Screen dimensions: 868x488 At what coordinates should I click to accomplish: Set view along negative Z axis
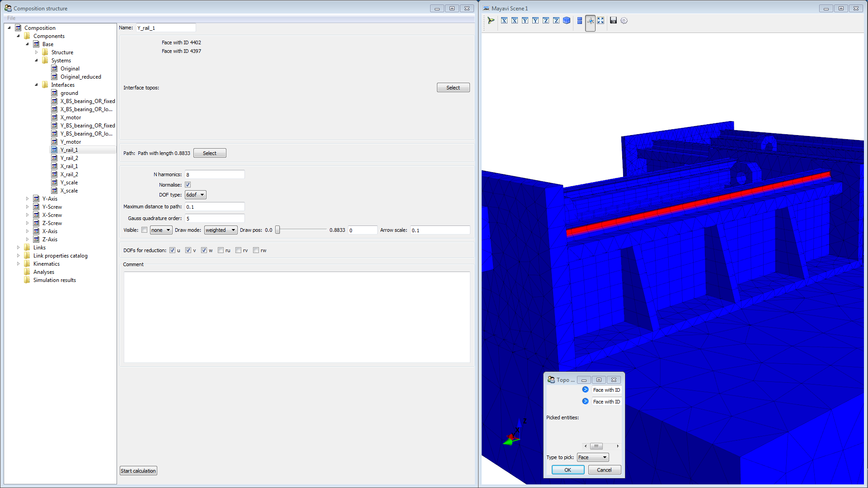click(x=556, y=20)
